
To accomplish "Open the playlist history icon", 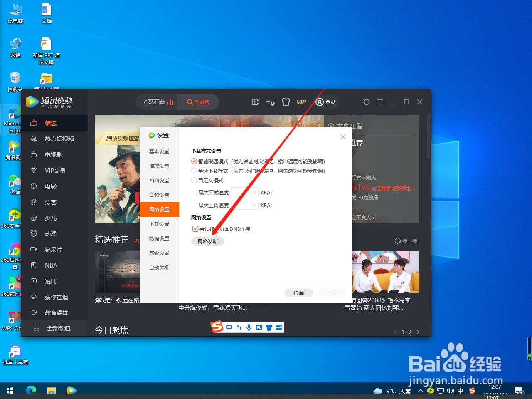I will point(270,102).
